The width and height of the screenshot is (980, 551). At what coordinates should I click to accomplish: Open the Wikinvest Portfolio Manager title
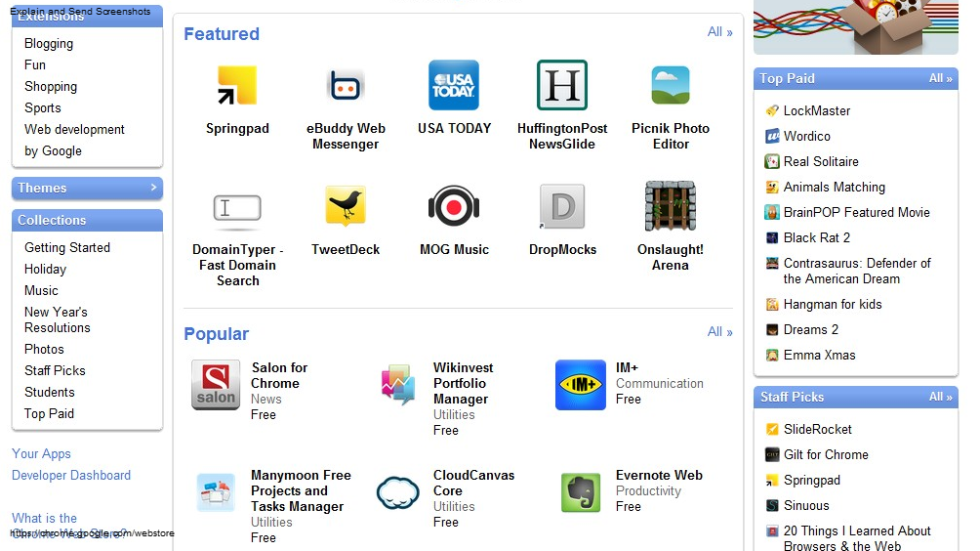click(x=463, y=383)
